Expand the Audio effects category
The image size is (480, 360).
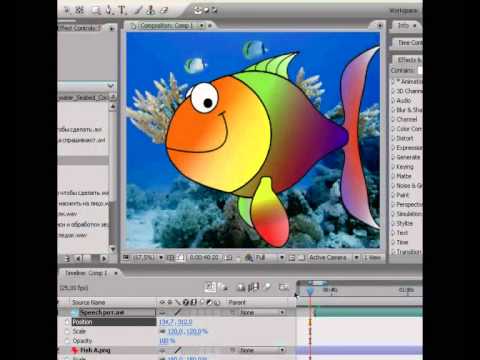[x=393, y=100]
